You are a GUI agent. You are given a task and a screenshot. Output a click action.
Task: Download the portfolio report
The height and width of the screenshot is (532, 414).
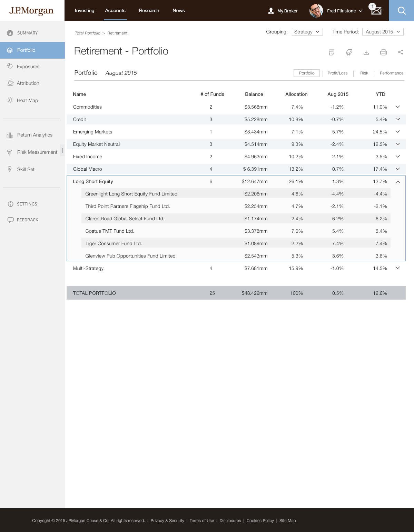(x=366, y=52)
